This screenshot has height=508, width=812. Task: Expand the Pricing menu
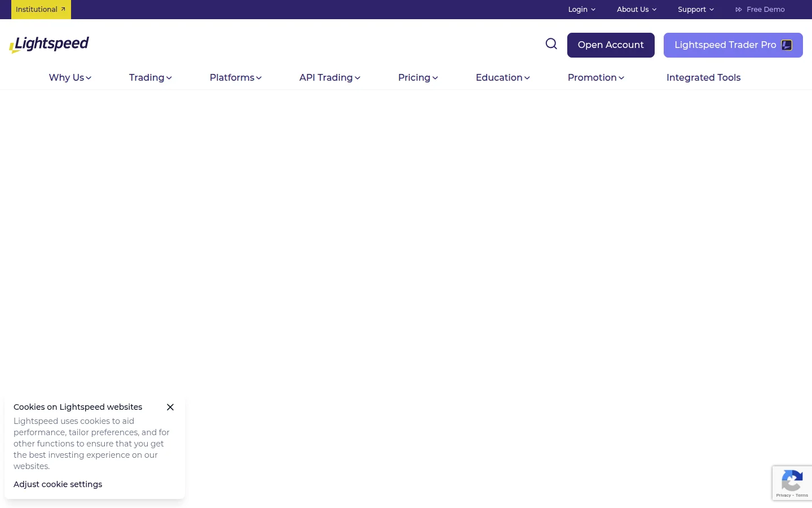418,78
